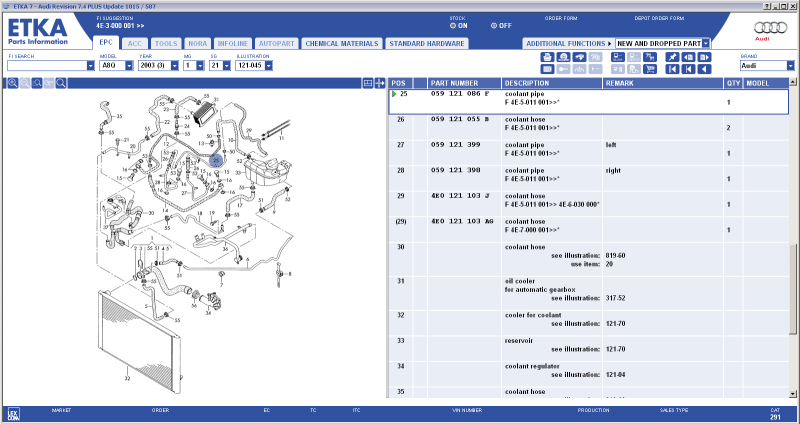Click the handshake icon in the toolbar
Image resolution: width=800 pixels, height=424 pixels.
(x=580, y=57)
